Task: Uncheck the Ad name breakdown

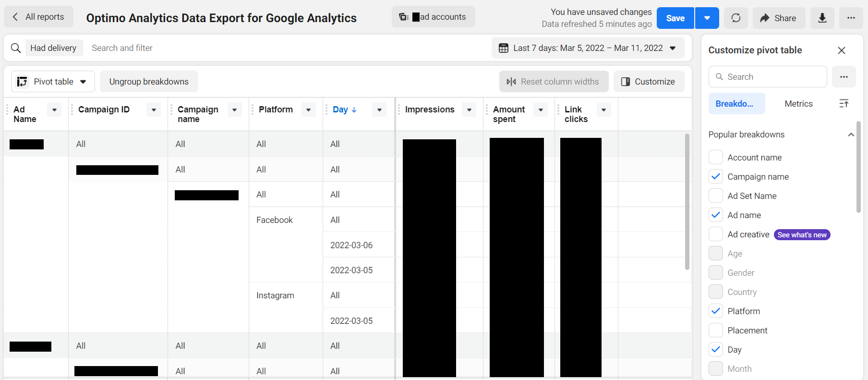Action: click(716, 215)
